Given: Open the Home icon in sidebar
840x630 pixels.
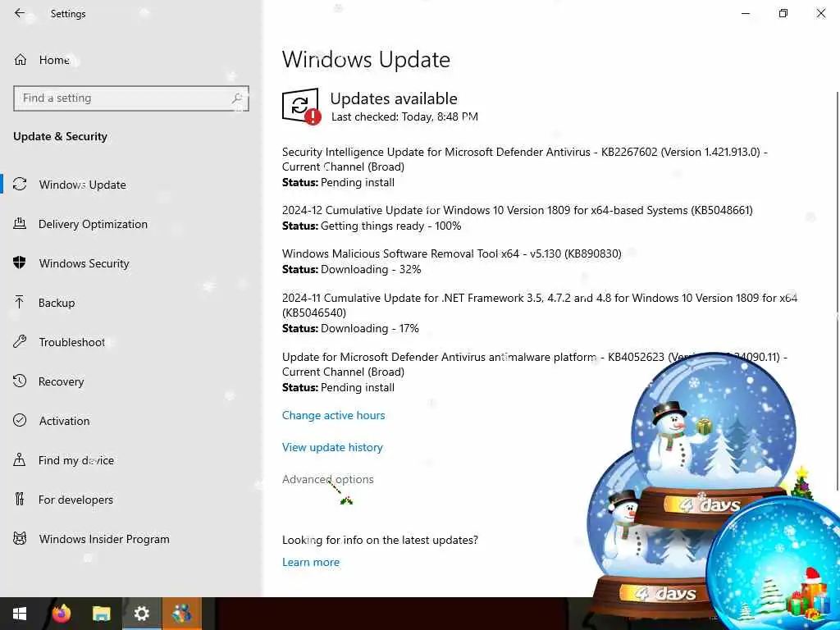Looking at the screenshot, I should point(21,59).
